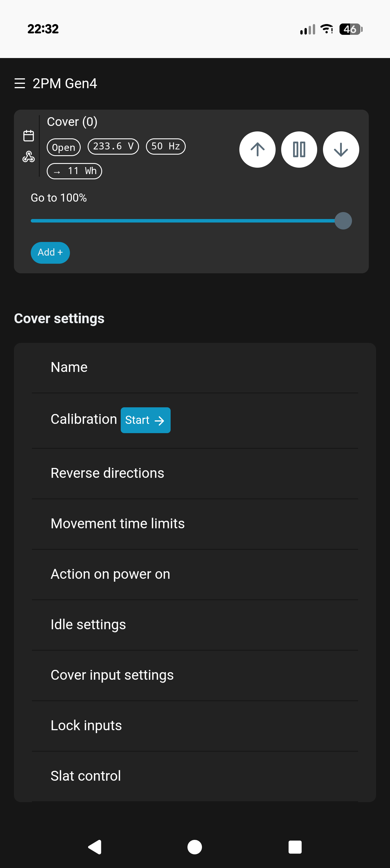Tap the Android back navigation button
The image size is (390, 868).
click(95, 847)
